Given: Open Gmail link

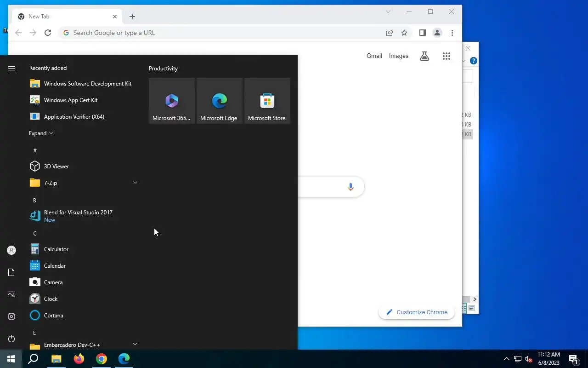Looking at the screenshot, I should pyautogui.click(x=374, y=56).
